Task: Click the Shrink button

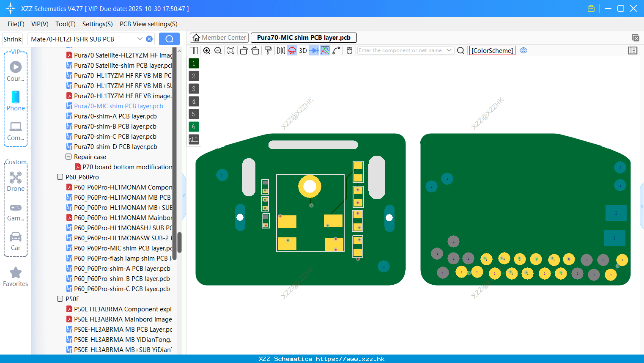Action: (x=12, y=39)
